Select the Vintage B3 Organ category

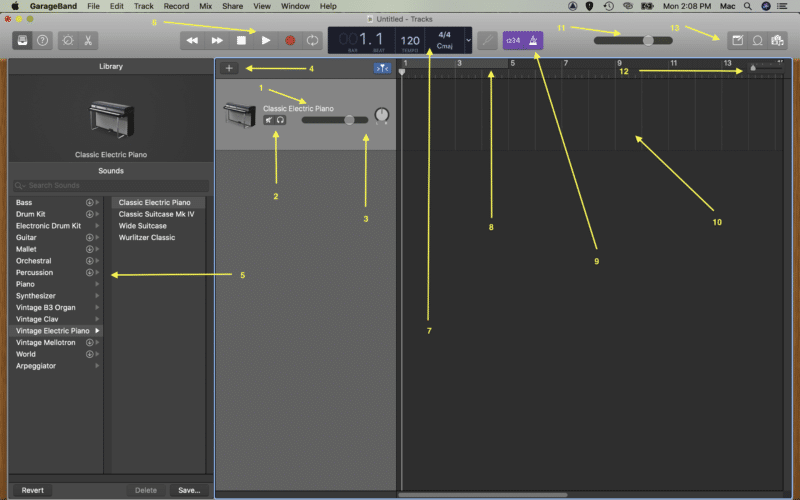pos(56,308)
